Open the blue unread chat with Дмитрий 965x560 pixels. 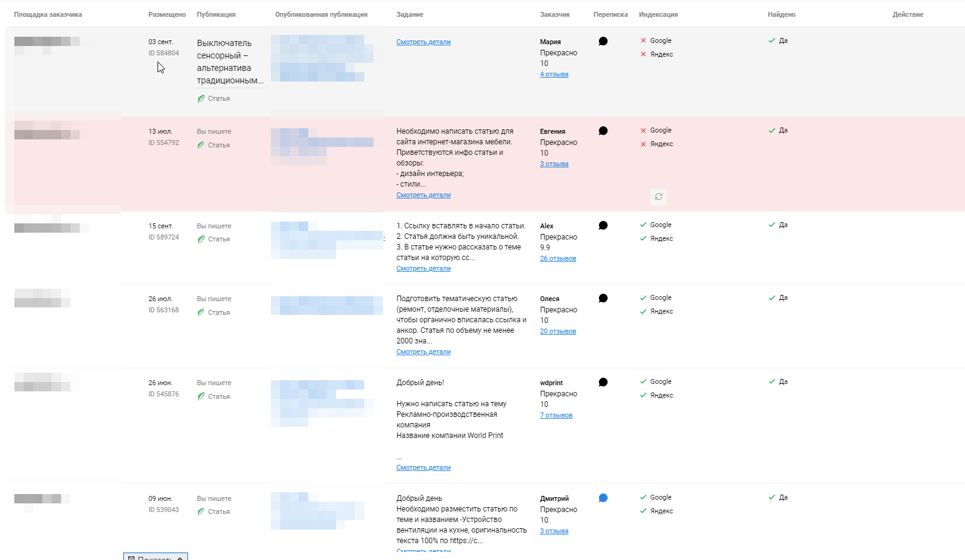pyautogui.click(x=603, y=498)
